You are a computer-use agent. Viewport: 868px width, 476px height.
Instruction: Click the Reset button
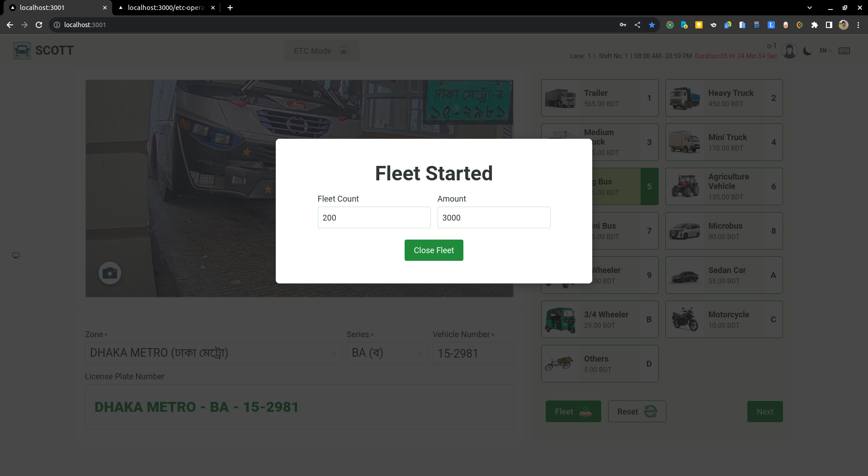pyautogui.click(x=637, y=411)
